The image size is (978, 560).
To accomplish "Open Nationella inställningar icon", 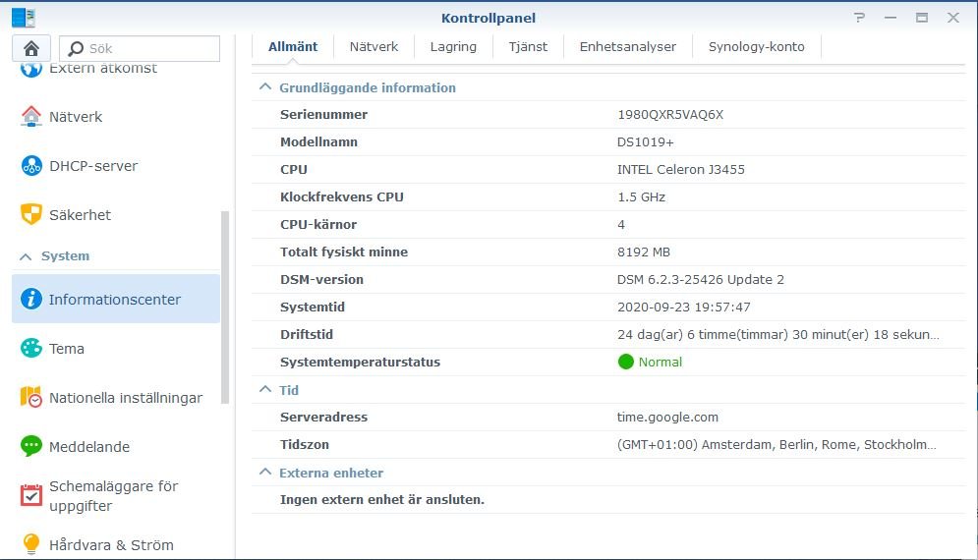I will coord(31,398).
